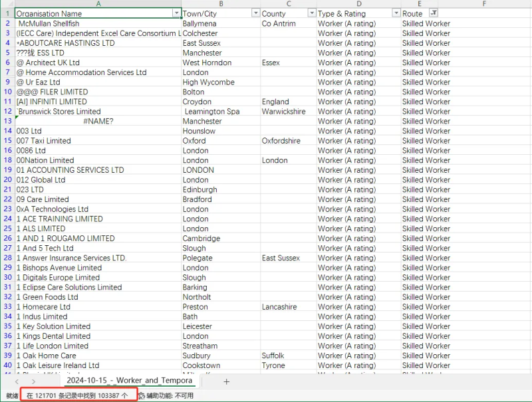This screenshot has width=532, height=402.
Task: Click the Town/City header cell
Action: point(221,13)
